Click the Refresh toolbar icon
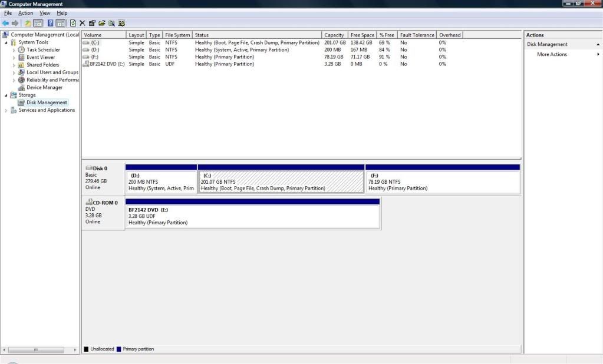 [x=73, y=23]
